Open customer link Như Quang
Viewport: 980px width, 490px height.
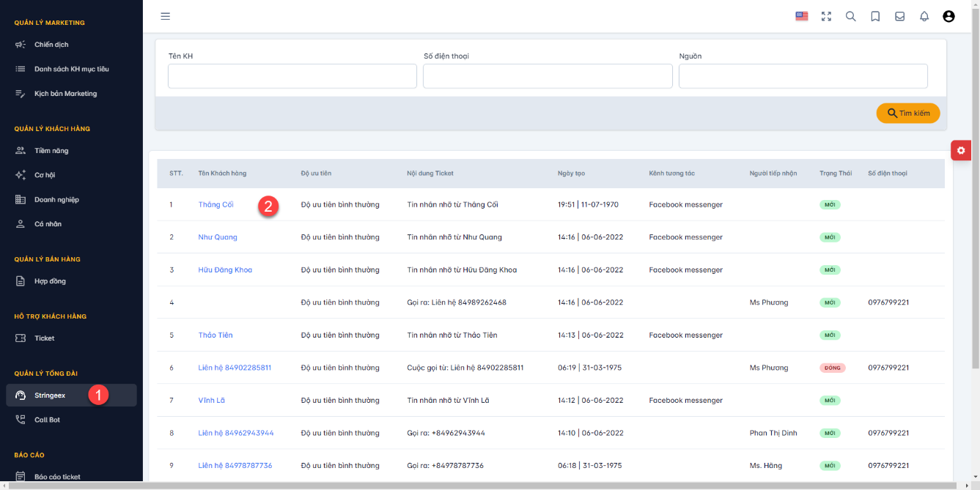click(218, 237)
